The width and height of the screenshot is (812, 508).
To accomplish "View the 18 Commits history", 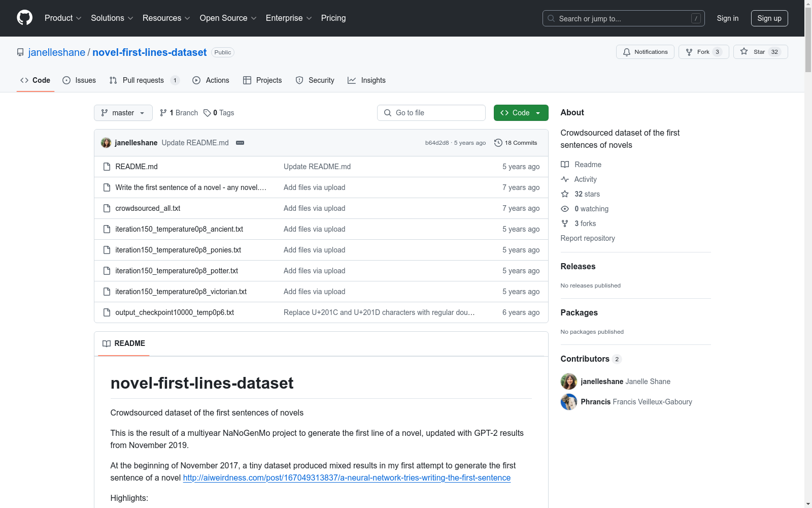I will point(516,143).
